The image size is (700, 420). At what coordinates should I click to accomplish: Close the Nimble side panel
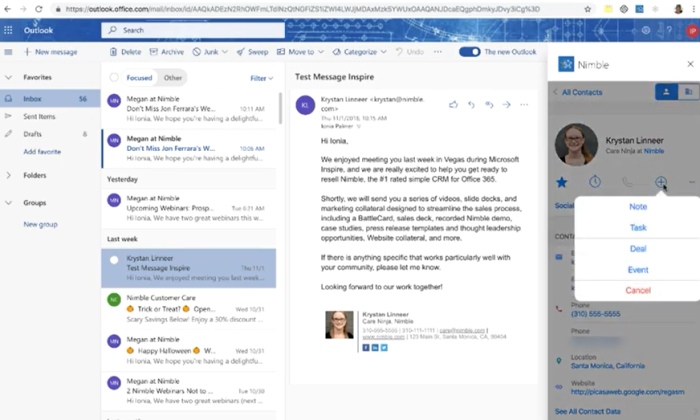coord(690,64)
